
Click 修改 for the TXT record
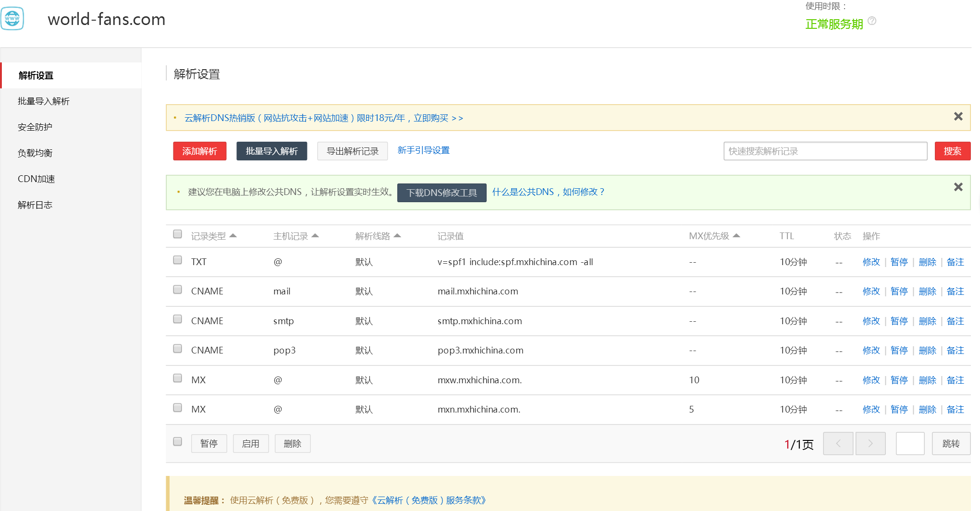(871, 262)
